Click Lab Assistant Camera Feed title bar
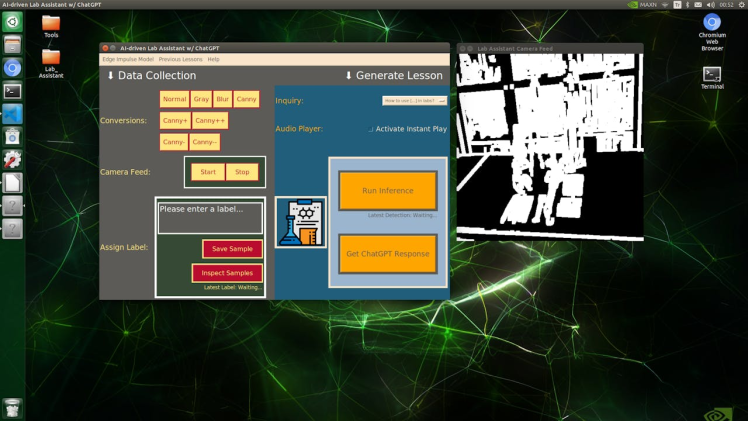Screen dimensions: 748x421 click(x=550, y=49)
